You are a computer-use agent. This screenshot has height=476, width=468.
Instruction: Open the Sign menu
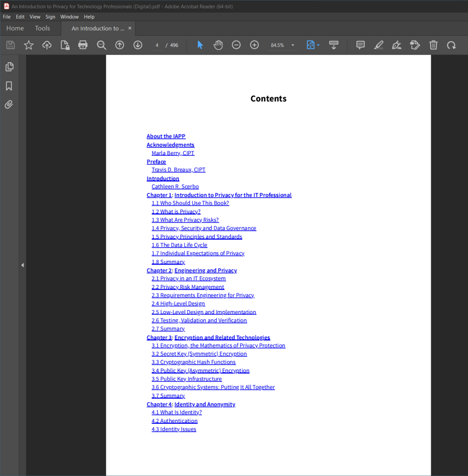click(x=50, y=17)
